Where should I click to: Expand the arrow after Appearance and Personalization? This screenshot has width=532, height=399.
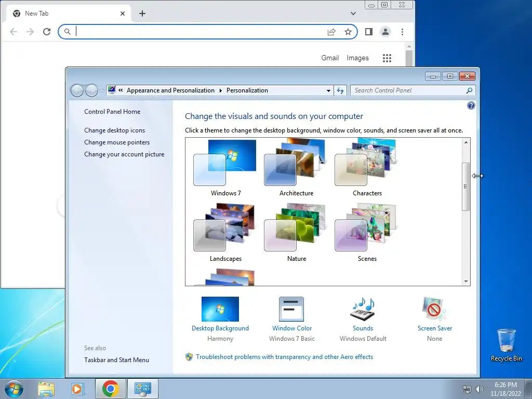[220, 90]
